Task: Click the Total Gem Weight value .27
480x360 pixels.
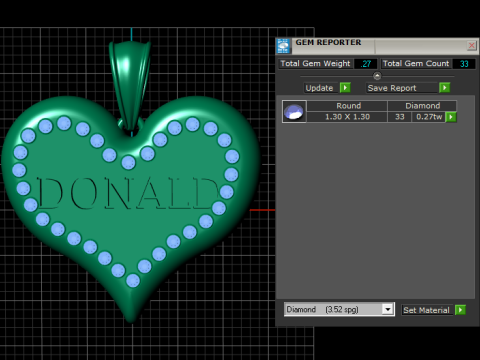Action: click(x=366, y=64)
